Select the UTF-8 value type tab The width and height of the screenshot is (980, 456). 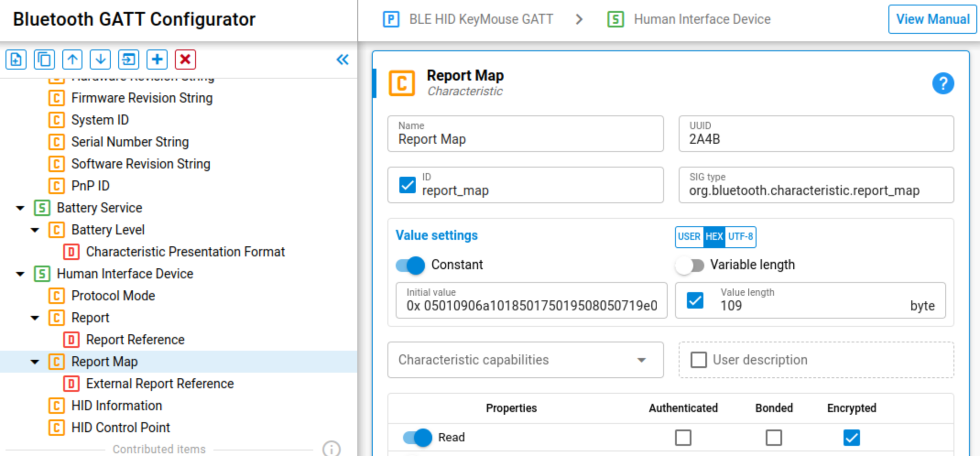pos(740,237)
